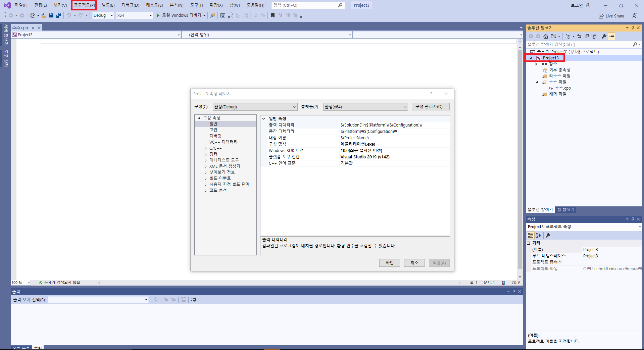Open the 100 % zoom dropdown
This screenshot has width=644, height=350.
pos(21,283)
